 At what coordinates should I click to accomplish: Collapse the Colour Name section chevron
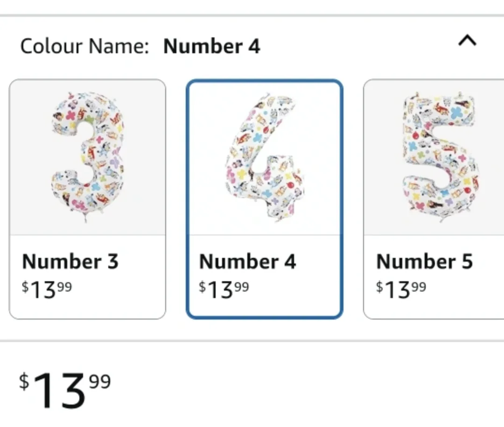click(x=467, y=42)
